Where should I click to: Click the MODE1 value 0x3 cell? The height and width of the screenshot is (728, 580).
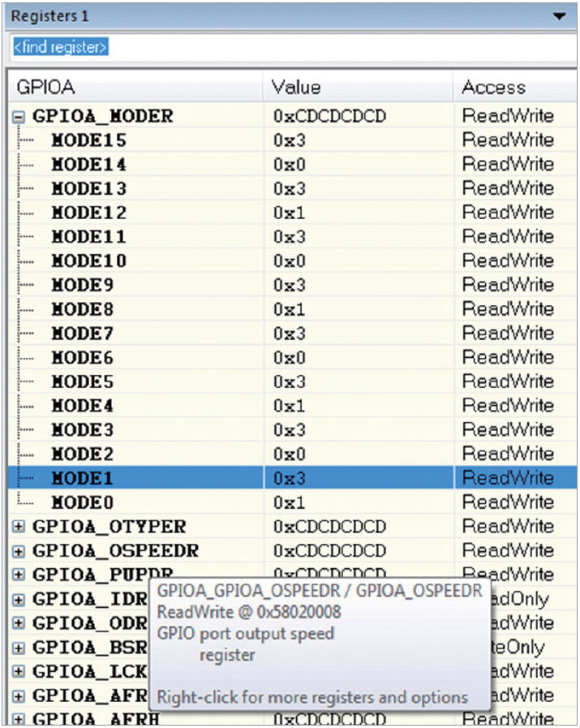(x=290, y=478)
